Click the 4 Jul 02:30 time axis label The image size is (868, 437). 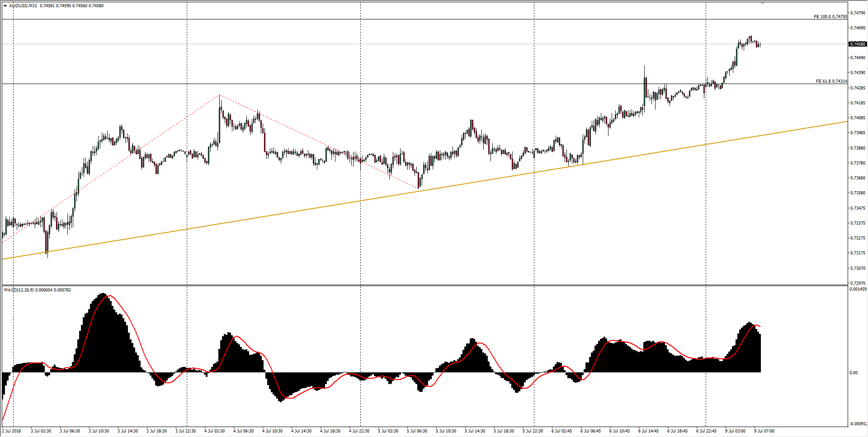(x=214, y=431)
